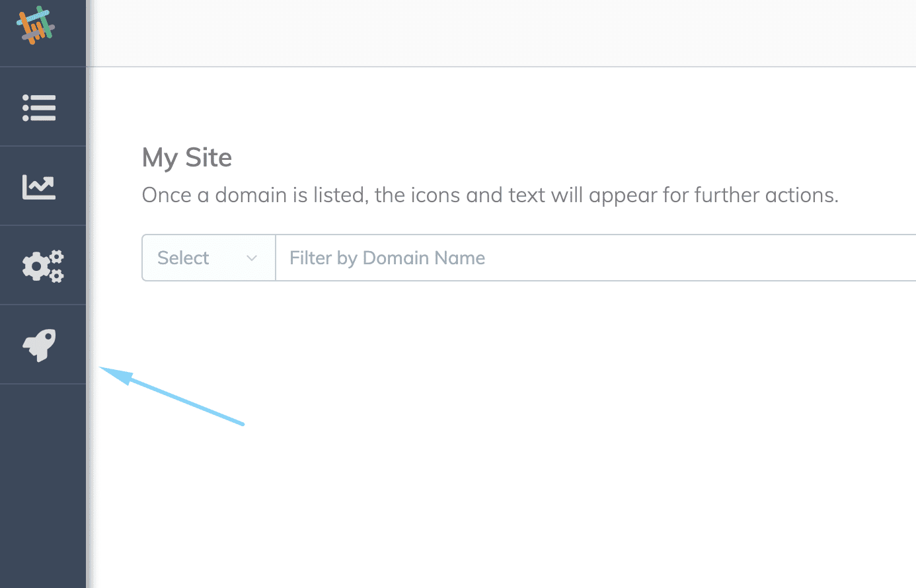Focus the Filter by Domain Name field
The image size is (916, 588).
[595, 258]
